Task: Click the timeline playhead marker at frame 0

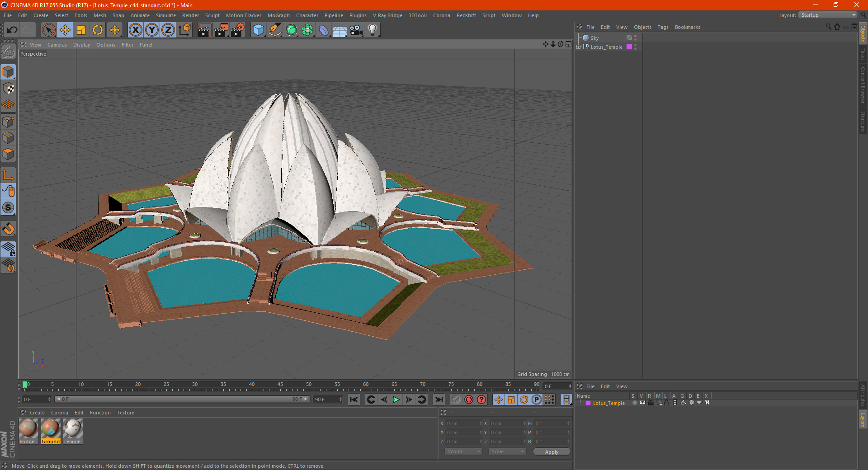Action: 24,385
